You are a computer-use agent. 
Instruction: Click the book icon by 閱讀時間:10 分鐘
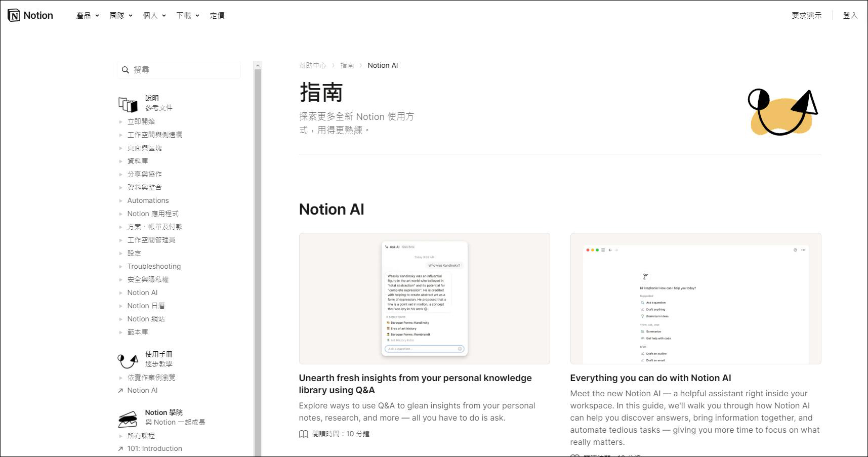point(304,434)
